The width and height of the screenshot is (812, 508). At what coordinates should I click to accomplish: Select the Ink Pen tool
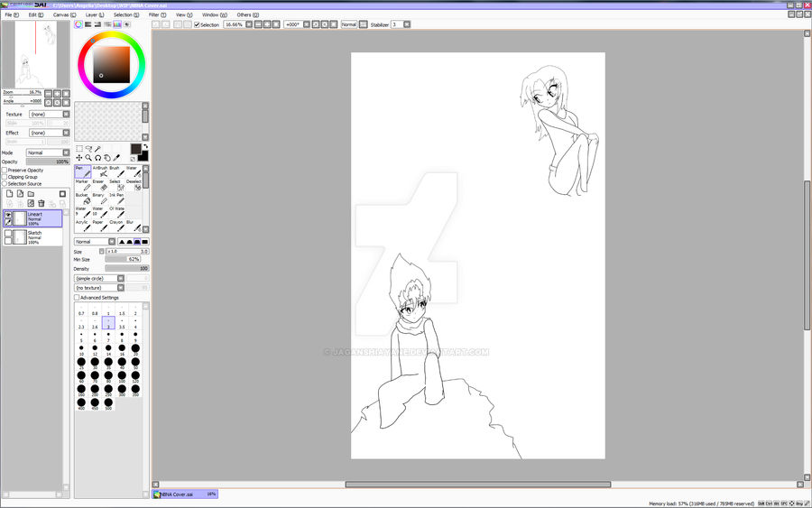117,199
